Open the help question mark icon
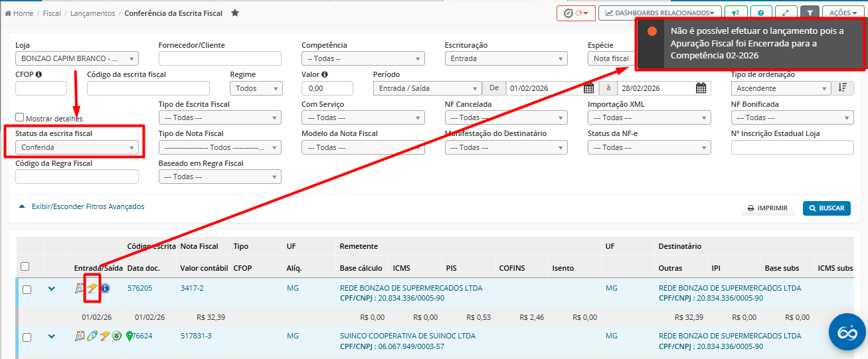Screen dimensions: 868x359 click(x=760, y=13)
